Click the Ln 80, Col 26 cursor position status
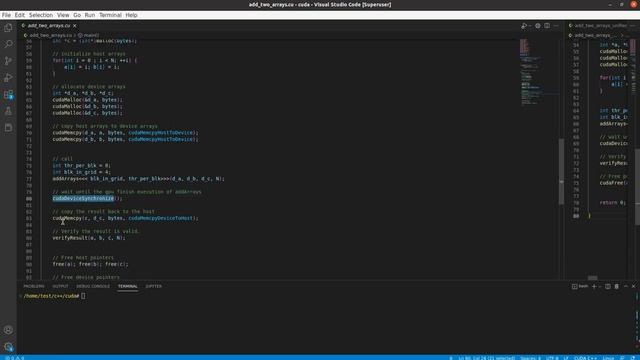 [x=487, y=358]
